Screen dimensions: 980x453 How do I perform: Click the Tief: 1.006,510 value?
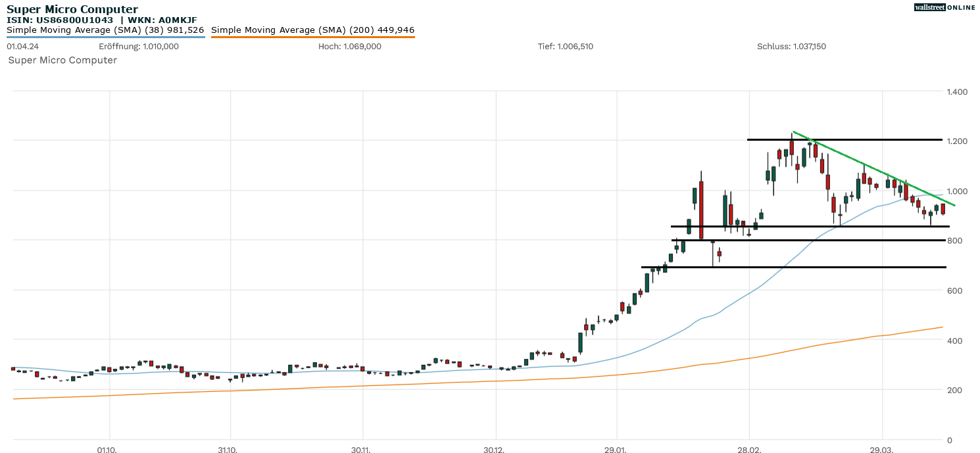point(566,47)
